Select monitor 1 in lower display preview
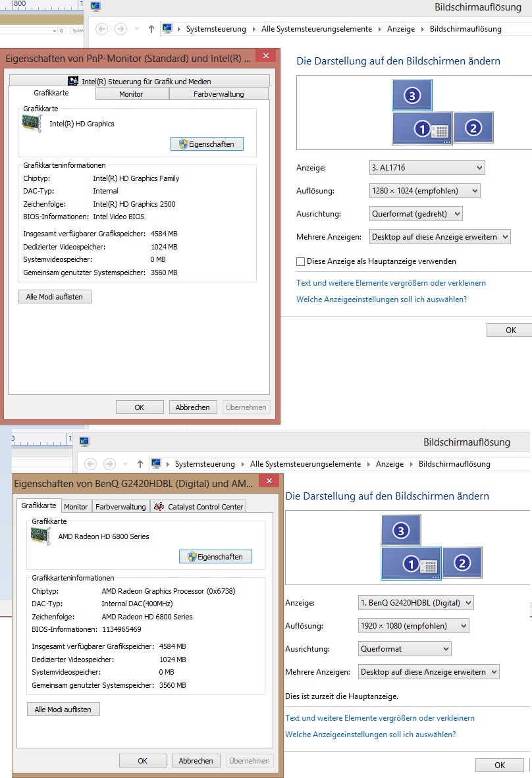The height and width of the screenshot is (778, 532). pyautogui.click(x=411, y=563)
